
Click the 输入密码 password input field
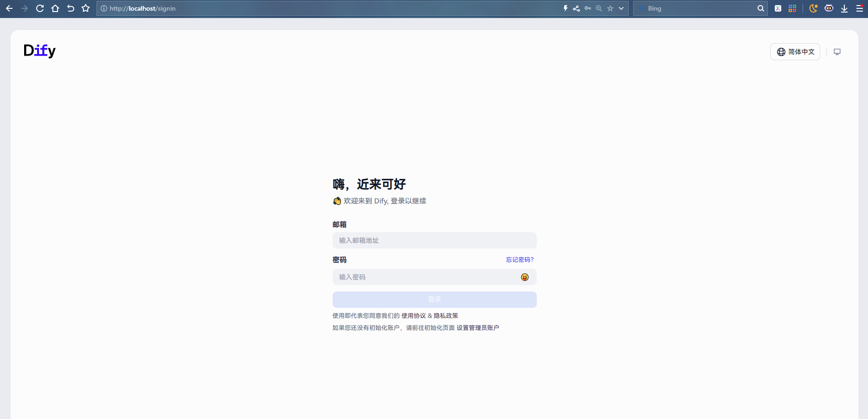click(x=435, y=277)
